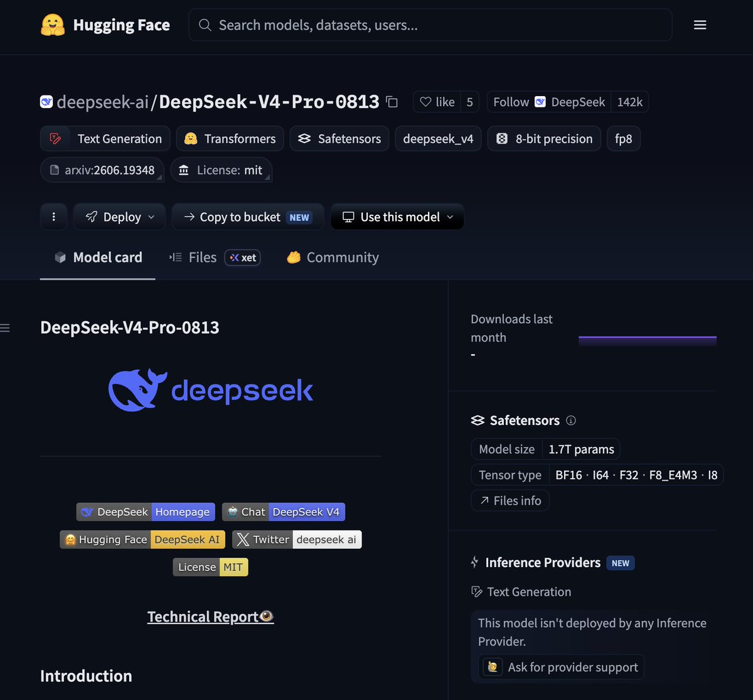Open the DeepSeek Homepage badge
The width and height of the screenshot is (753, 700).
click(146, 512)
